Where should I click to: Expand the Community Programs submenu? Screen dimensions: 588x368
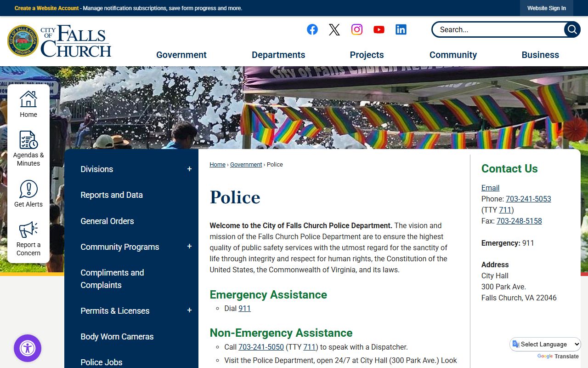(189, 247)
